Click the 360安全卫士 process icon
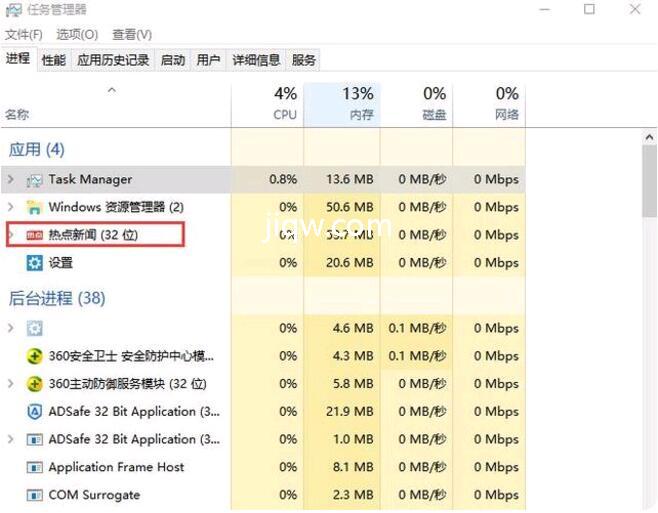 click(34, 356)
